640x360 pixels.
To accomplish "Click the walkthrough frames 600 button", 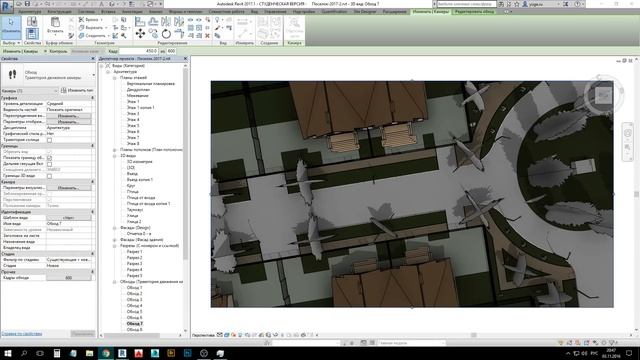I will 69,278.
